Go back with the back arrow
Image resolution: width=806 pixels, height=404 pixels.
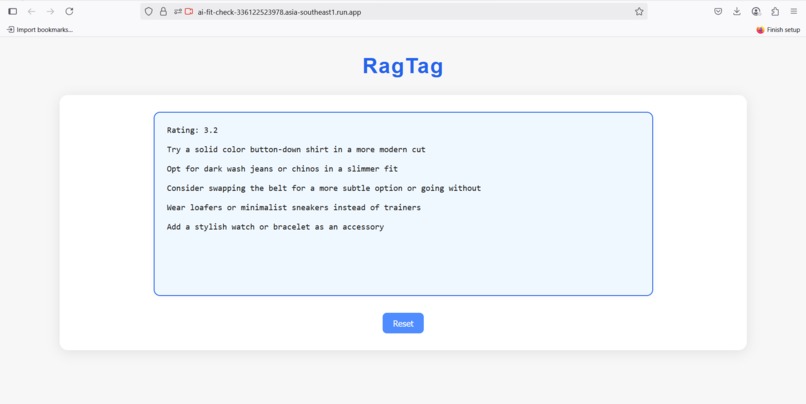click(31, 11)
